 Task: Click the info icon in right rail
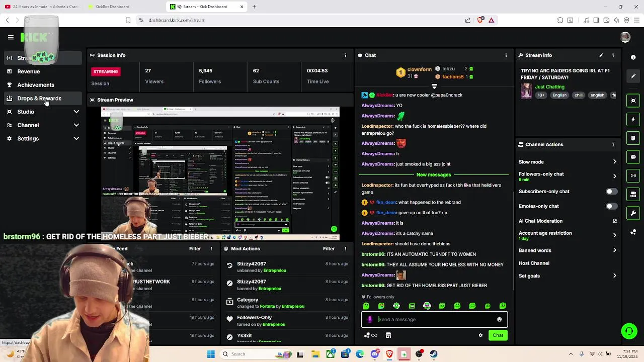click(x=633, y=57)
